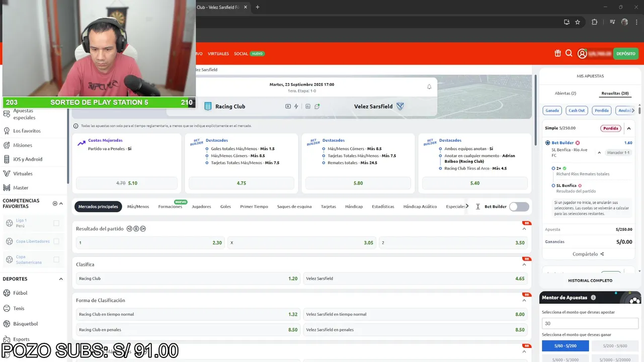644x362 pixels.
Task: Select Fútbol ball icon under Deportes
Action: tap(7, 293)
